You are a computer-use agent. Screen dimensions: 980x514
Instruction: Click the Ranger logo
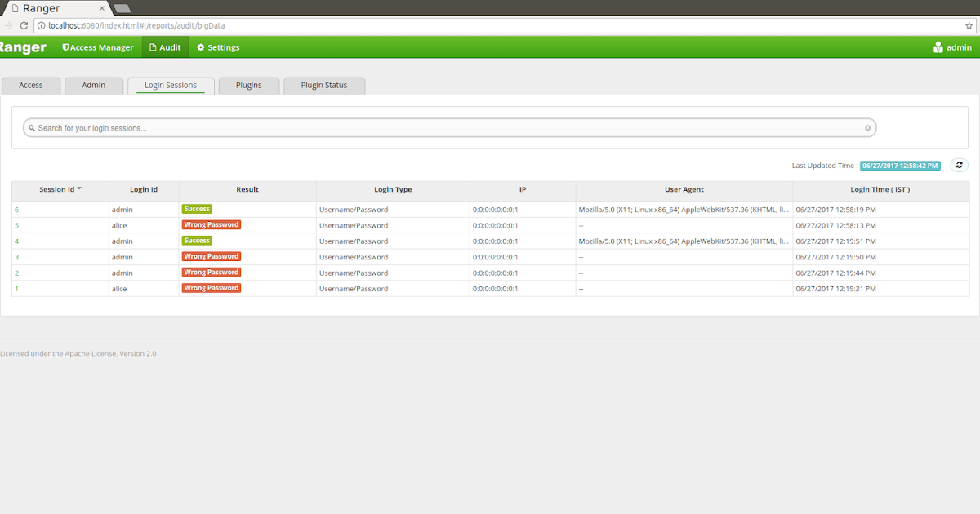(x=24, y=47)
